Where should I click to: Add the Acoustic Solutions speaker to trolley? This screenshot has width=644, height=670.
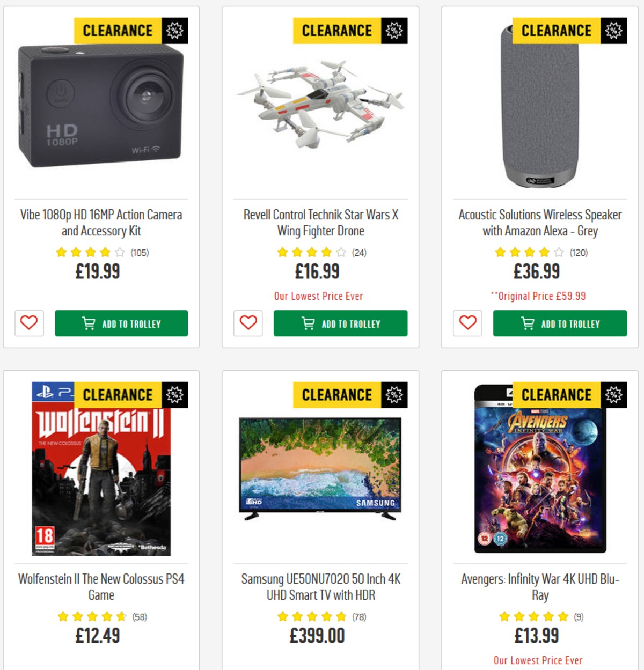point(560,323)
